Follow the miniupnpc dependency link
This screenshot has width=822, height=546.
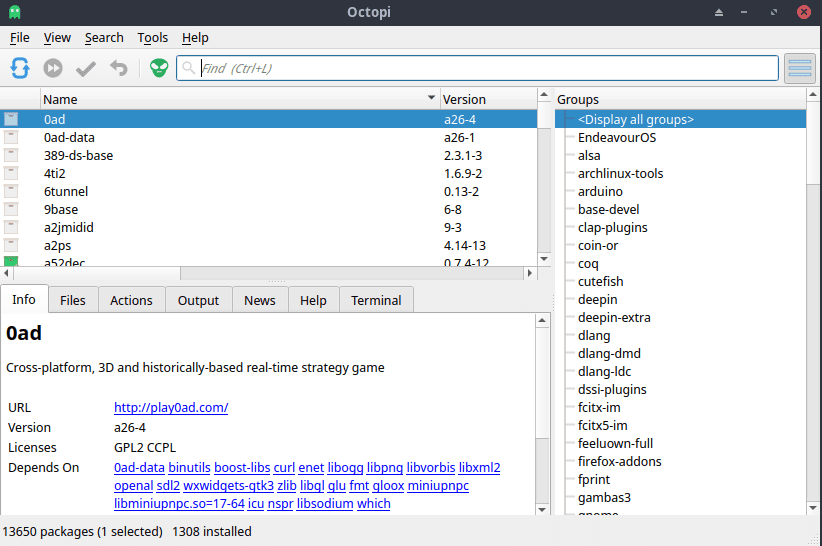click(x=438, y=486)
